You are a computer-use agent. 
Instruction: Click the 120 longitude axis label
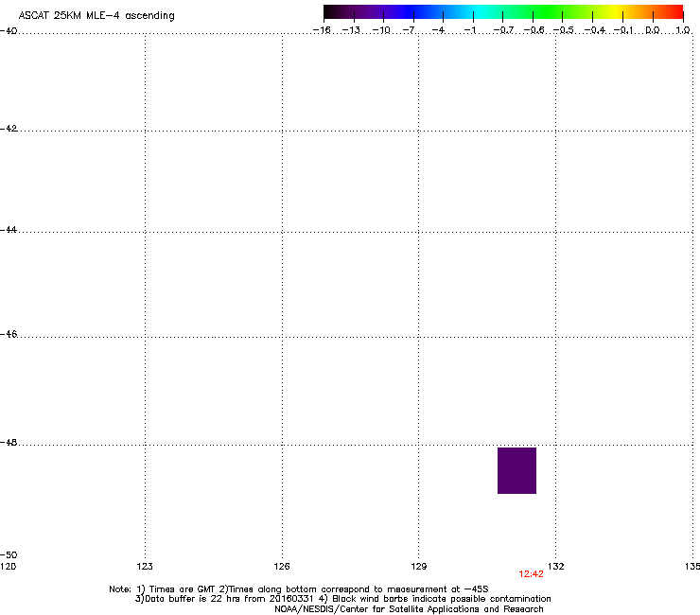(8, 567)
